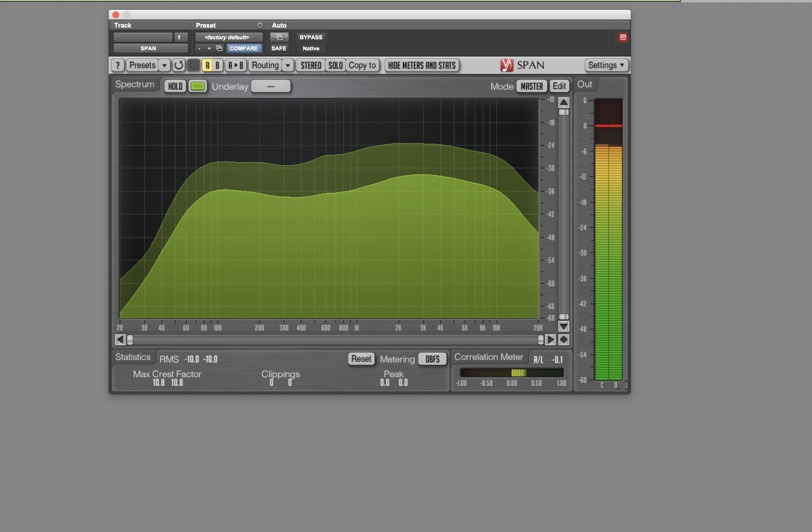Toggle the spectrum HOLD button
This screenshot has width=812, height=532.
click(x=175, y=86)
